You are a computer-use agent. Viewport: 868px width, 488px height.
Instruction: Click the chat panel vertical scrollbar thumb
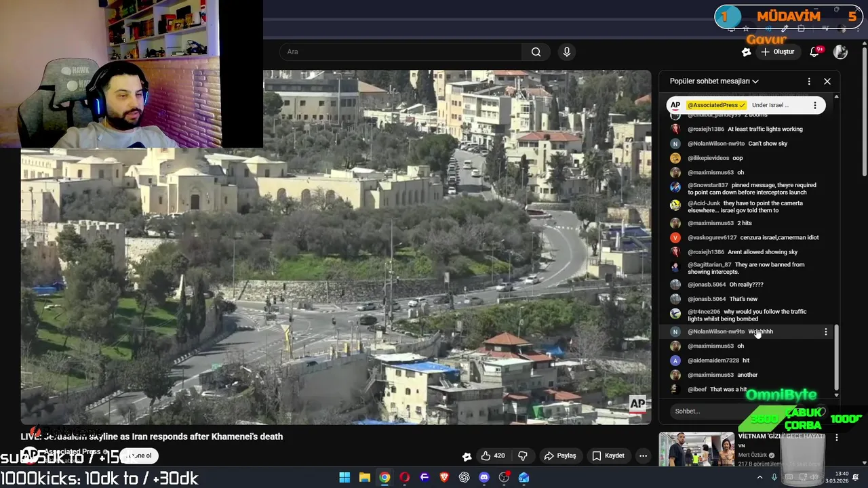pyautogui.click(x=837, y=358)
